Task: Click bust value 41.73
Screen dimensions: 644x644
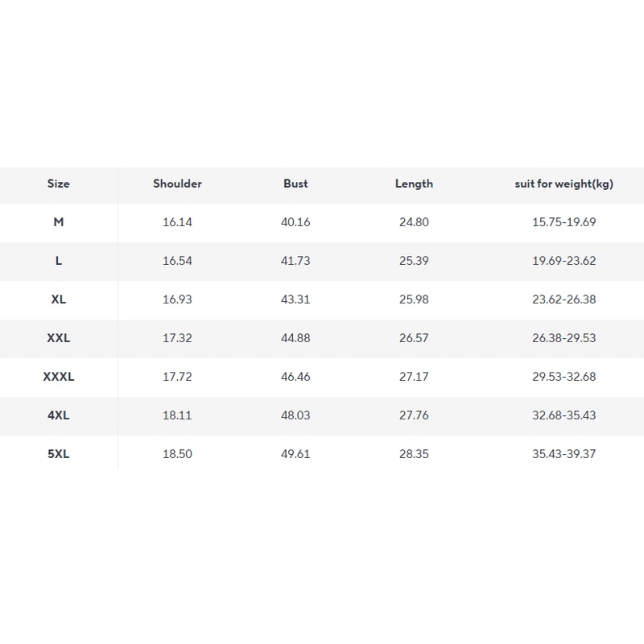Action: (x=295, y=261)
